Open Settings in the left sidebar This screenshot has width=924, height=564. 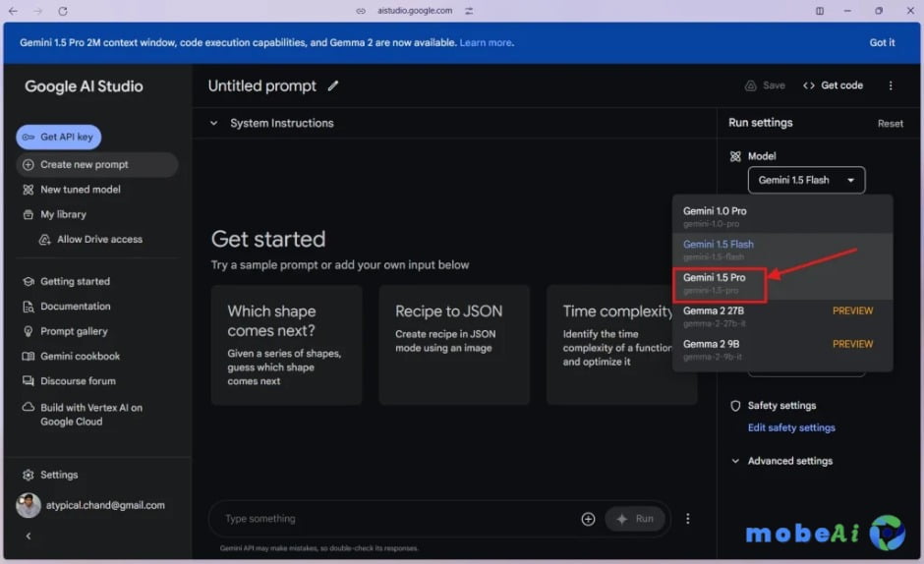click(58, 475)
